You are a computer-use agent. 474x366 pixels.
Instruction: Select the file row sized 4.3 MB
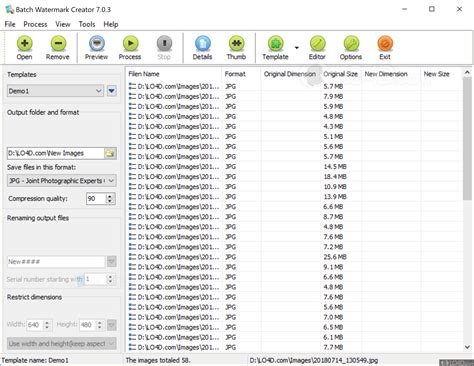(x=295, y=126)
